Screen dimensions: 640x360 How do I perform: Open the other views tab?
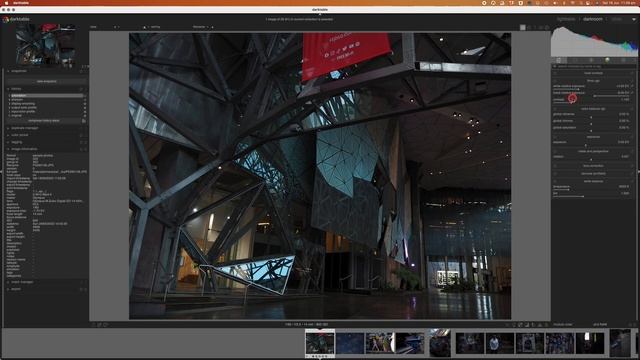point(616,19)
